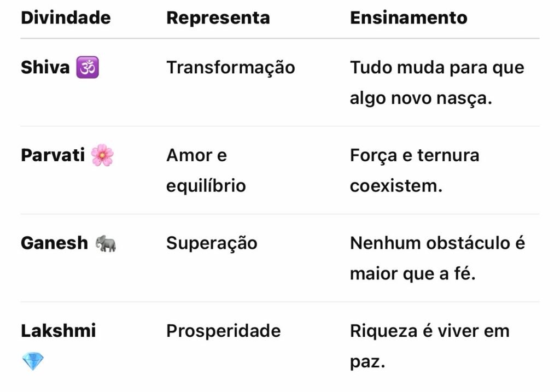Click the Prosperidade cell text
Image resolution: width=560 pixels, height=392 pixels.
point(223,331)
